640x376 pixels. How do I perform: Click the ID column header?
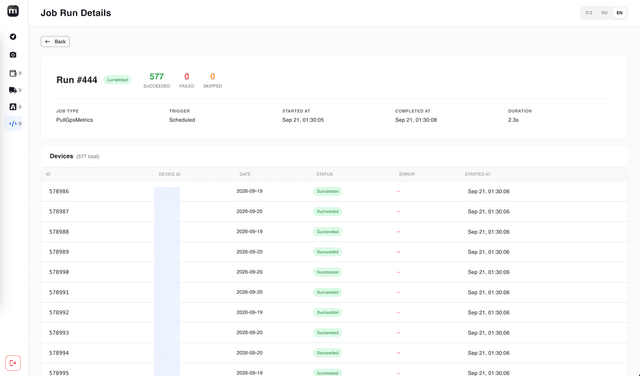pyautogui.click(x=48, y=174)
